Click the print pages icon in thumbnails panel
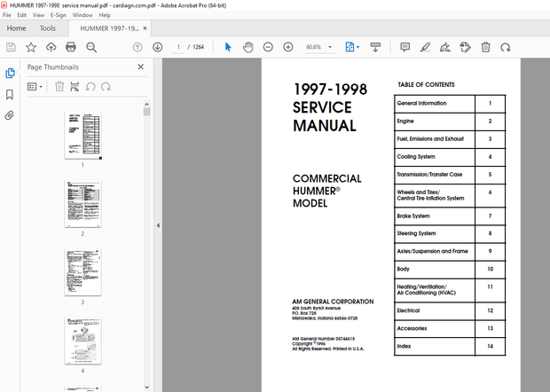Screen dimensions: 550x392 [x=75, y=86]
